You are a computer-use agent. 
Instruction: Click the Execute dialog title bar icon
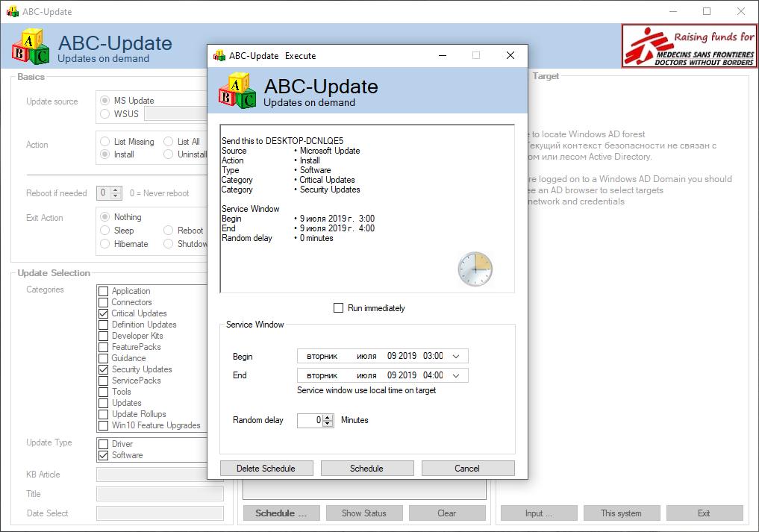click(219, 56)
